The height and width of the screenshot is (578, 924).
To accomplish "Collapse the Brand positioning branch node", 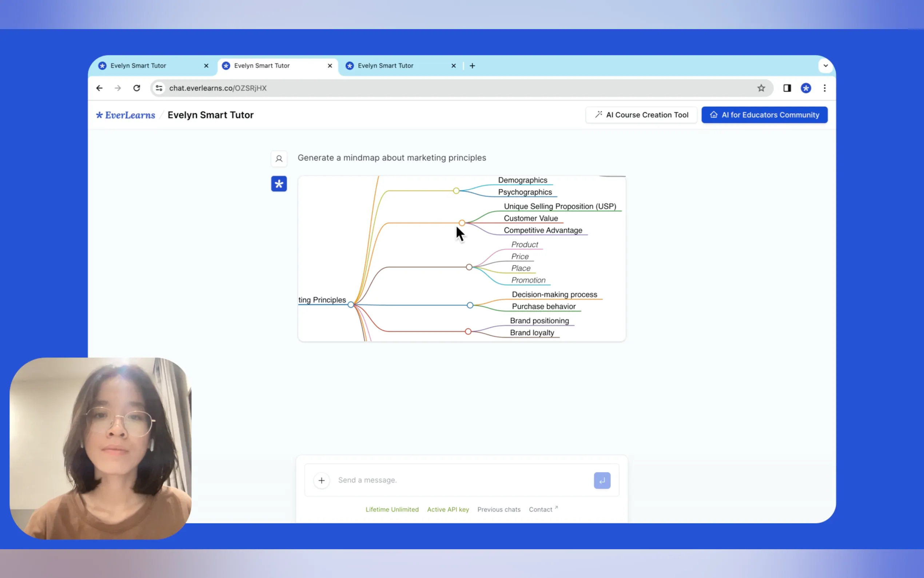I will (x=468, y=332).
